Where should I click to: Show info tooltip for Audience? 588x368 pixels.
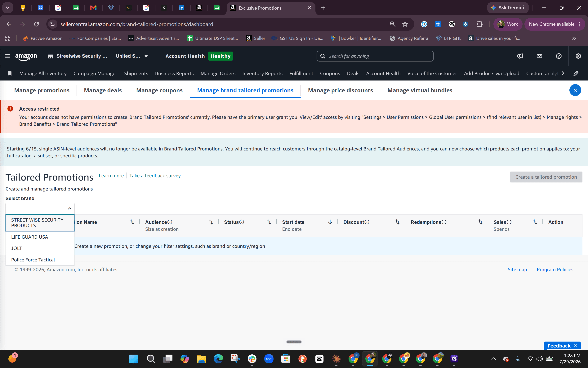pyautogui.click(x=170, y=222)
